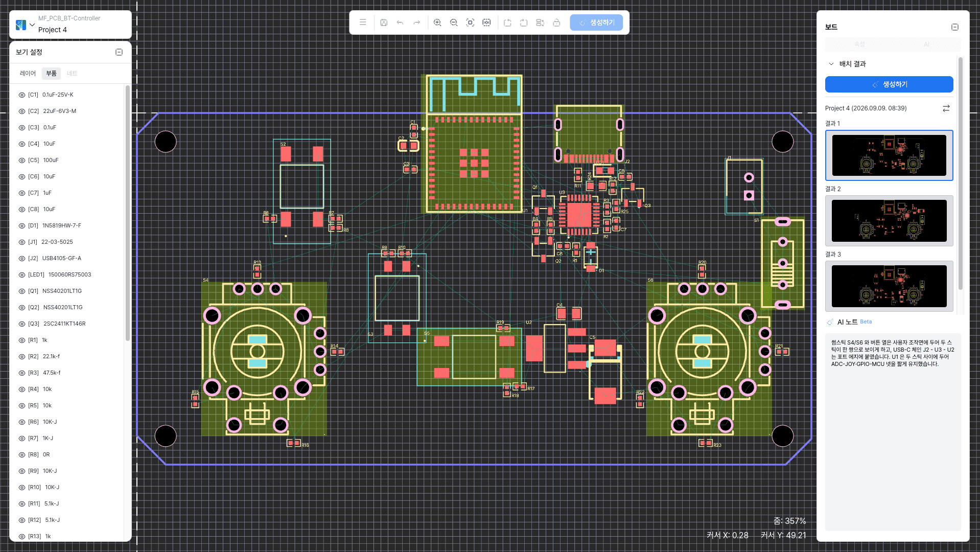Toggle eye icon for C4 10uF
980x552 pixels.
pos(22,144)
